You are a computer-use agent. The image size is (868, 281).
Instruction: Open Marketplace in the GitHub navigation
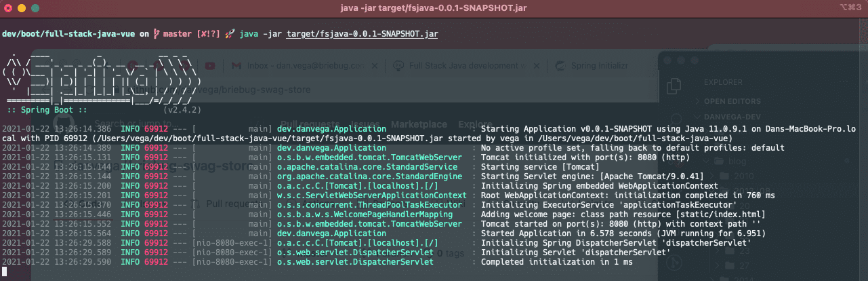click(x=419, y=124)
